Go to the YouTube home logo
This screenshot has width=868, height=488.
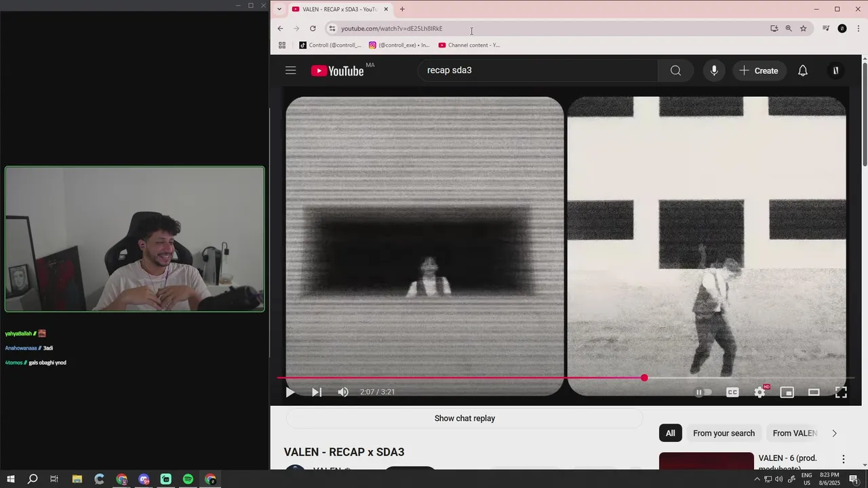coord(337,70)
